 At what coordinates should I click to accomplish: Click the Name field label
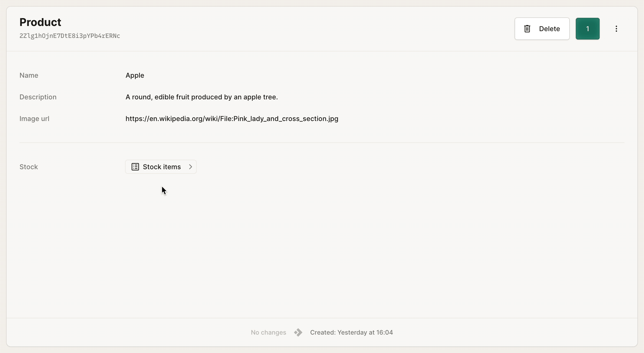pos(29,75)
